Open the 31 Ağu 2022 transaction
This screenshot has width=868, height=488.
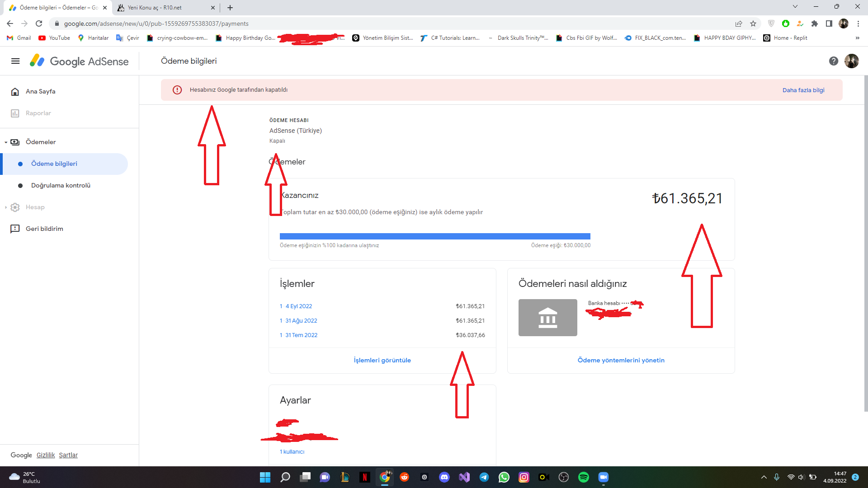(x=298, y=321)
